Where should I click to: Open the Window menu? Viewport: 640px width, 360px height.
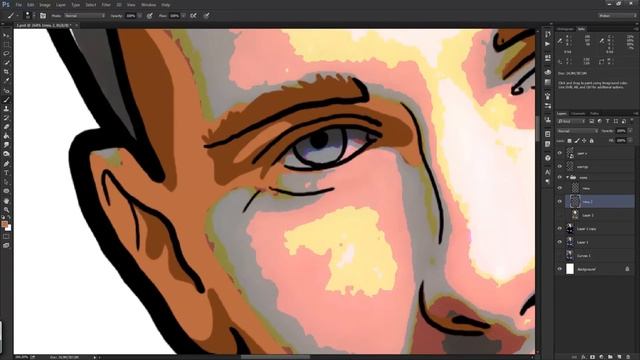point(148,5)
